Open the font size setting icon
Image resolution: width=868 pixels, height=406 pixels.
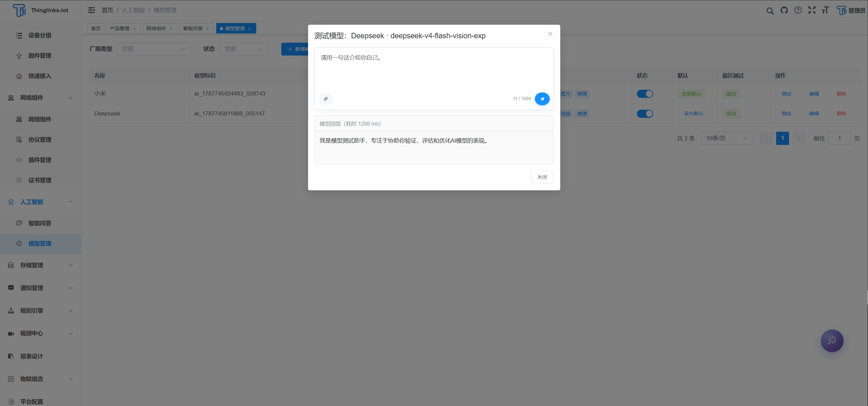[825, 10]
